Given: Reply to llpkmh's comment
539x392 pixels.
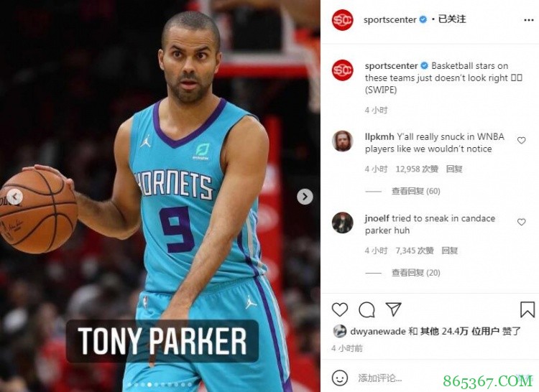Looking at the screenshot, I should pos(454,169).
